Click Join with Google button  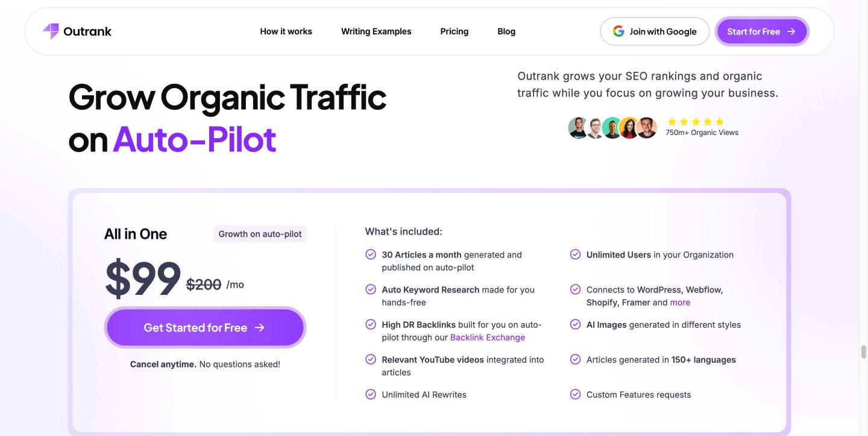click(655, 31)
